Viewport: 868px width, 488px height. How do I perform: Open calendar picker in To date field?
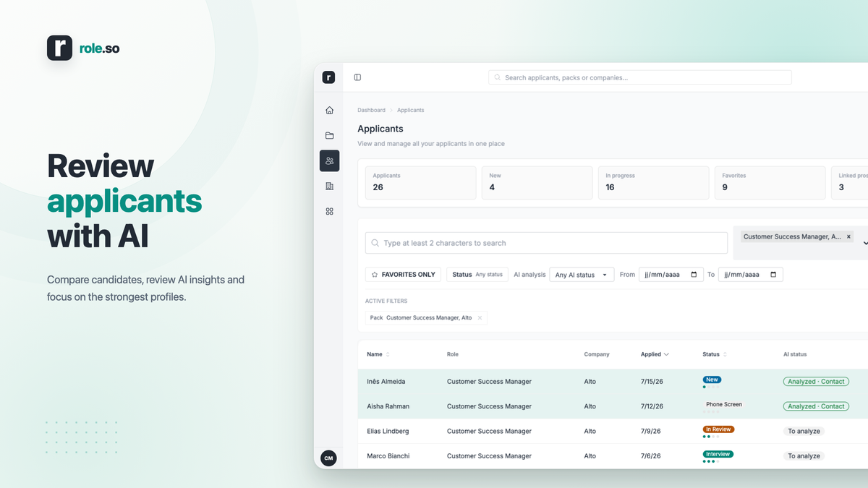click(x=773, y=275)
